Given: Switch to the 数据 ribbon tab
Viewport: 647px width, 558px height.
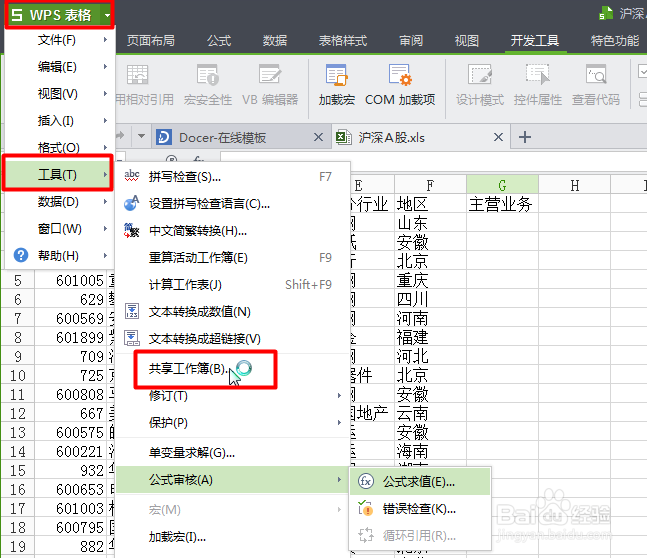Looking at the screenshot, I should 275,40.
